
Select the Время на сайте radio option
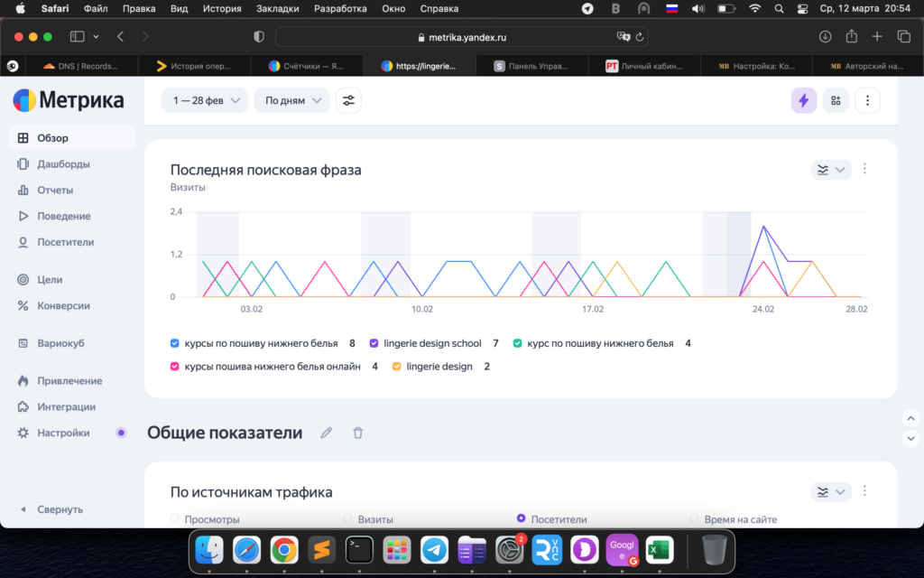pos(694,518)
